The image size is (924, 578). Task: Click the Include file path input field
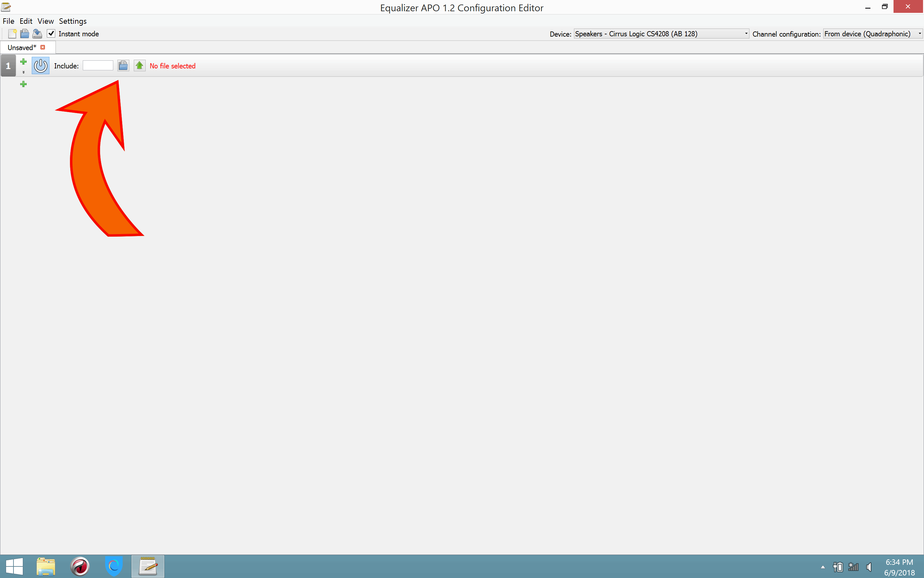pyautogui.click(x=98, y=66)
